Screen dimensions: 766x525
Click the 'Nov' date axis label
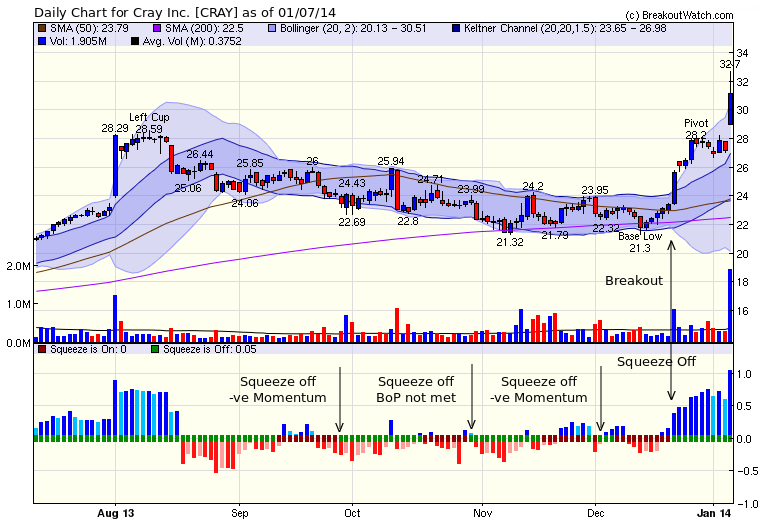(482, 513)
